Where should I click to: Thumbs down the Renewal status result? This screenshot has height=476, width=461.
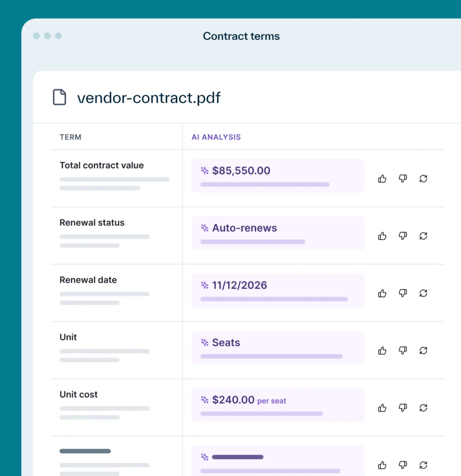tap(403, 236)
